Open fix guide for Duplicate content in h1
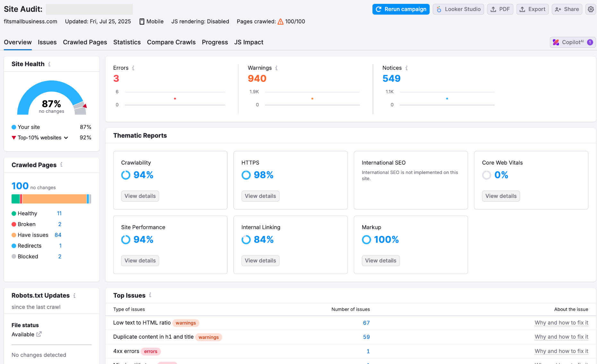The image size is (597, 364). [x=561, y=337]
